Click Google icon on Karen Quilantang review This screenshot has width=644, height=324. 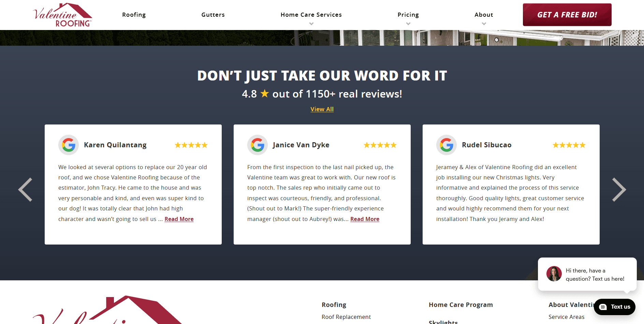(x=69, y=145)
